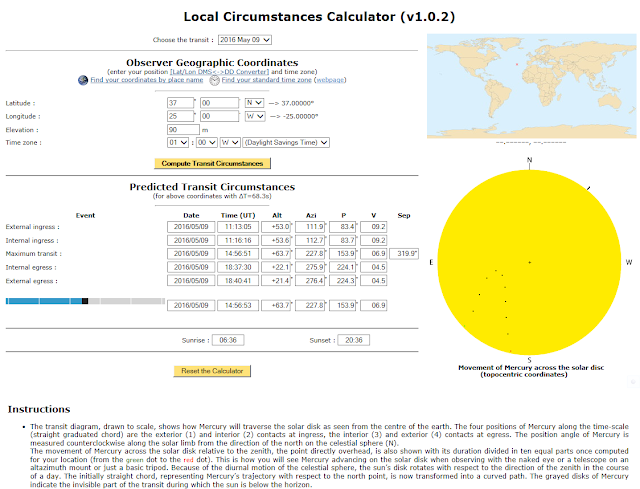Click the yellow solar disc diagram

pyautogui.click(x=529, y=262)
